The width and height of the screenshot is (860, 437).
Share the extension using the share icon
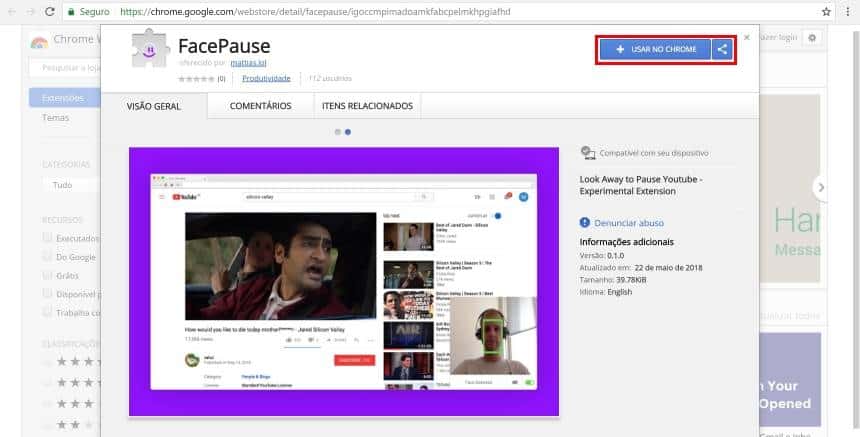pos(722,49)
